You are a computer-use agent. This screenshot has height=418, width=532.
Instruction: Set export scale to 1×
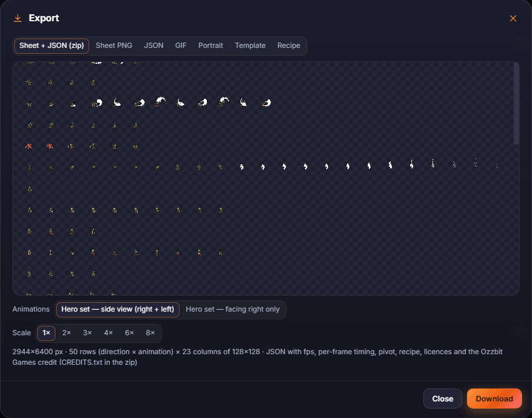(46, 333)
